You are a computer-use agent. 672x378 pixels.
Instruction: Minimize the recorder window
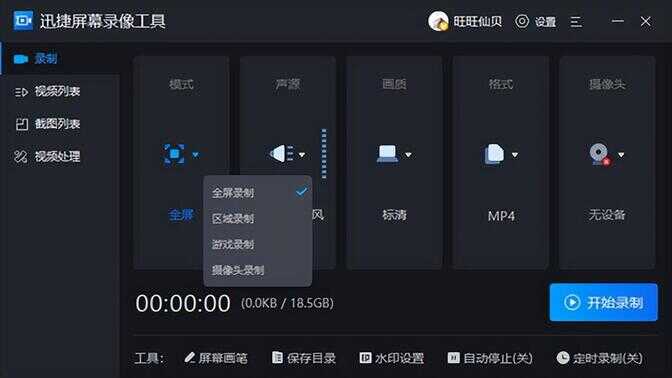[618, 21]
